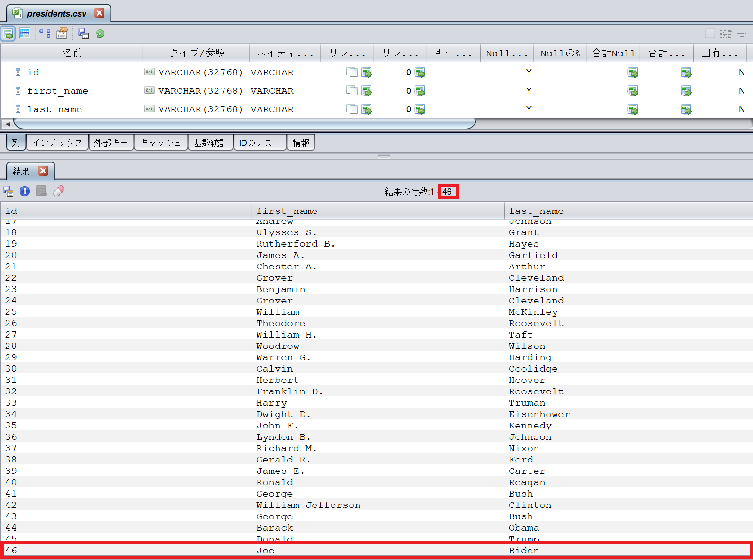Viewport: 753px width, 560px height.
Task: Click the left arrow of the horizontal scrollbar
Action: [7, 124]
